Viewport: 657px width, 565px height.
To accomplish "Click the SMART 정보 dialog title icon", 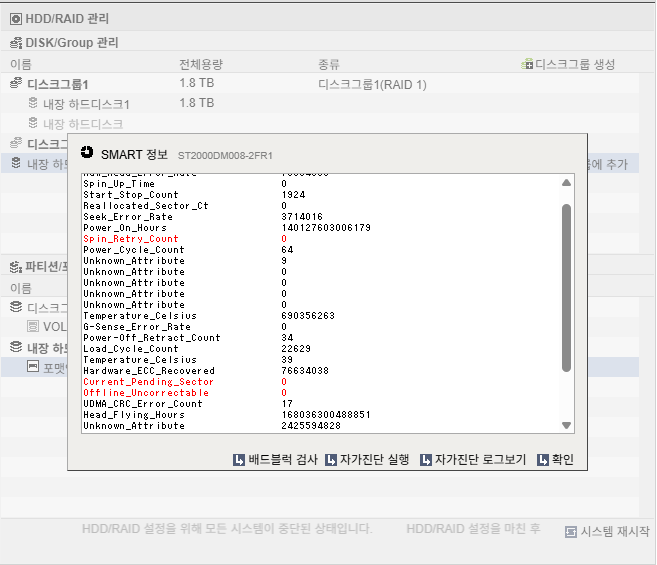I will [87, 152].
